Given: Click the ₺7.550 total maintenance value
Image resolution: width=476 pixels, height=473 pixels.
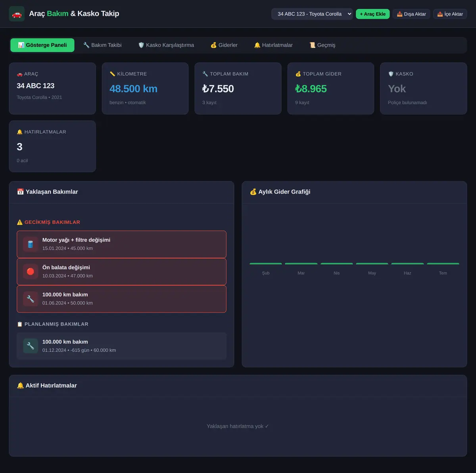Looking at the screenshot, I should (x=218, y=89).
